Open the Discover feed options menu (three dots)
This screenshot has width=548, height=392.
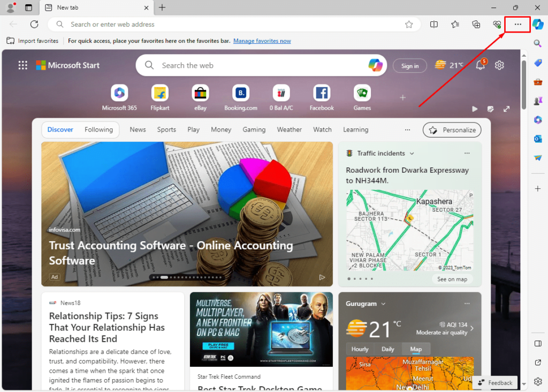tap(407, 129)
